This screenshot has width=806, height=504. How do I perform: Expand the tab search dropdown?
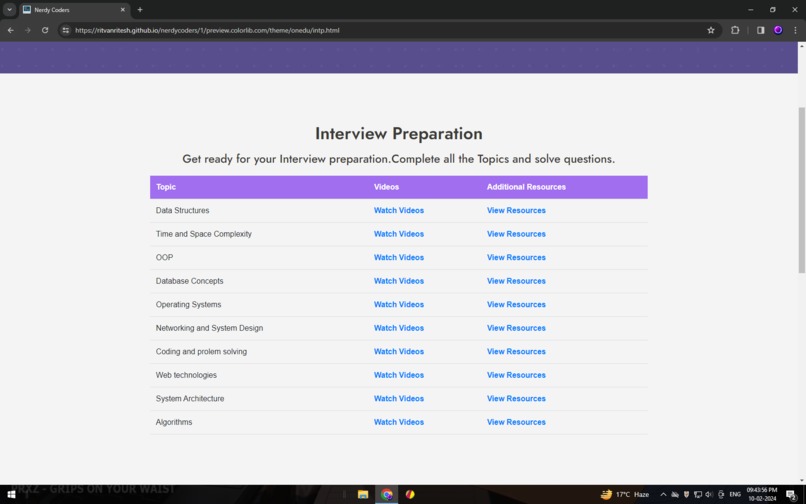click(9, 9)
